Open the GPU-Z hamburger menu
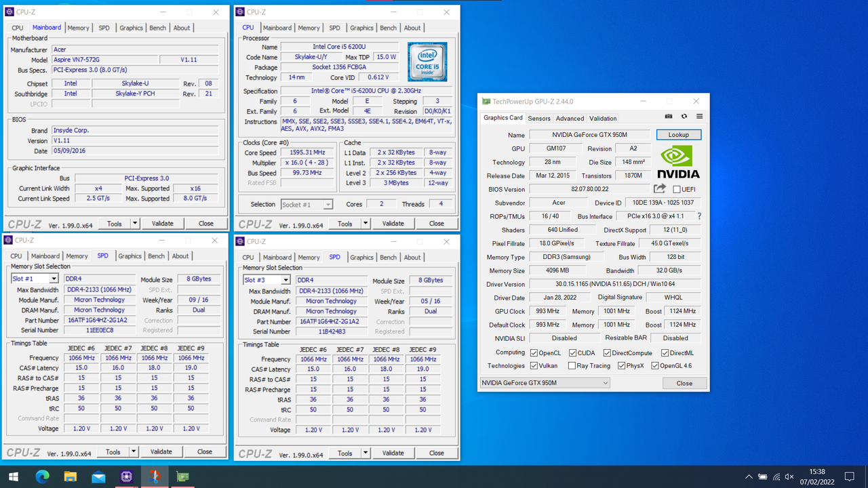The height and width of the screenshot is (488, 868). pyautogui.click(x=699, y=117)
